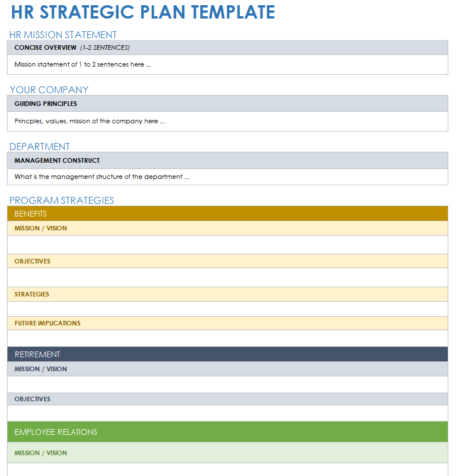Click the Mission / Vision label under Benefits

(x=41, y=228)
